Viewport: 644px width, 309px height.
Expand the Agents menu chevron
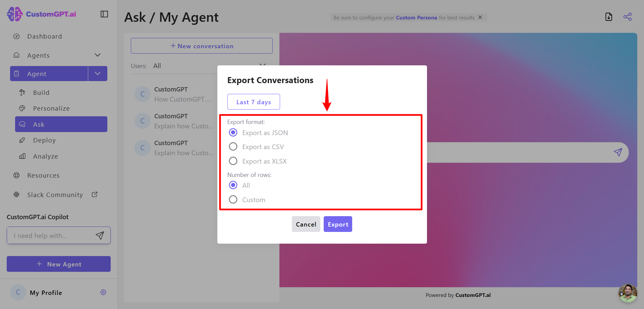98,55
